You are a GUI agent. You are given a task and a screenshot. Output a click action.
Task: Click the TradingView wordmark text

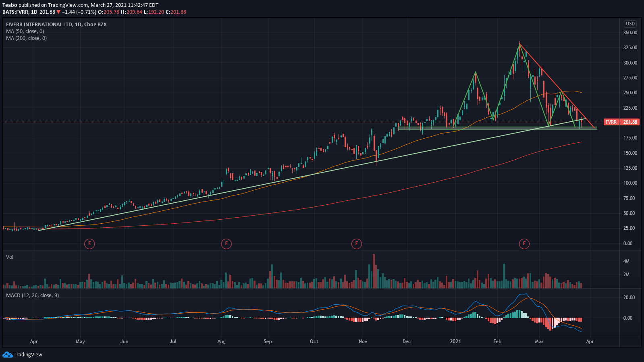click(28, 355)
